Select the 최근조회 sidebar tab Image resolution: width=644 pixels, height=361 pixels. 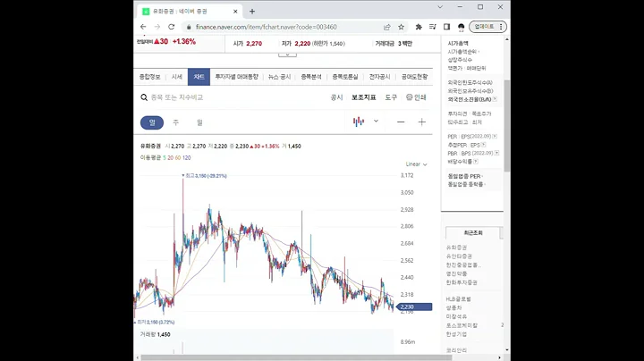tap(473, 232)
